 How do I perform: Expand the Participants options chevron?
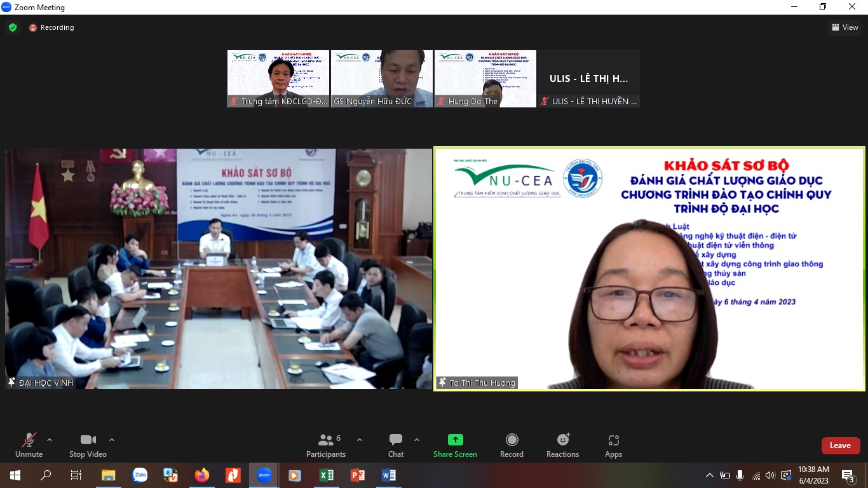click(x=360, y=440)
